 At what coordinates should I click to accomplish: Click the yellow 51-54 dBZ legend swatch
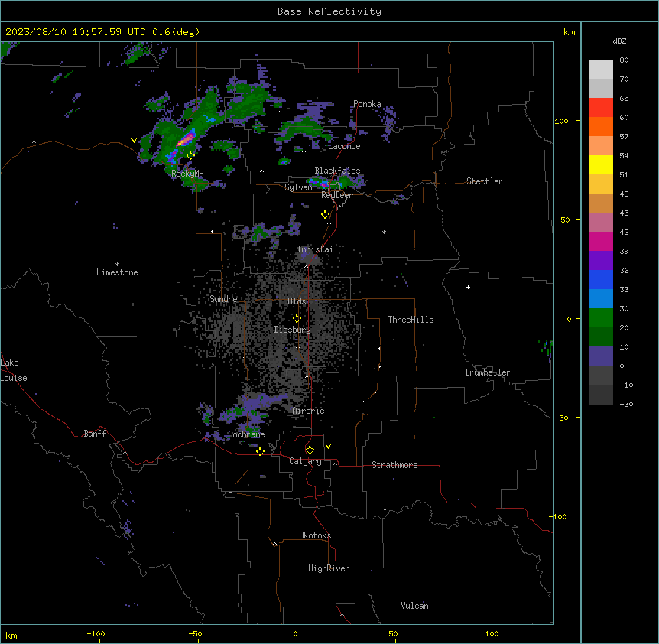[601, 164]
